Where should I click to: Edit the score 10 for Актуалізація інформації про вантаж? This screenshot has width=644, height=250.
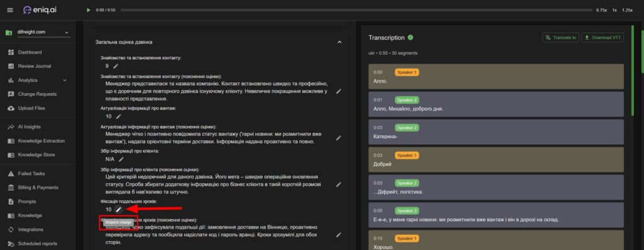tap(118, 116)
